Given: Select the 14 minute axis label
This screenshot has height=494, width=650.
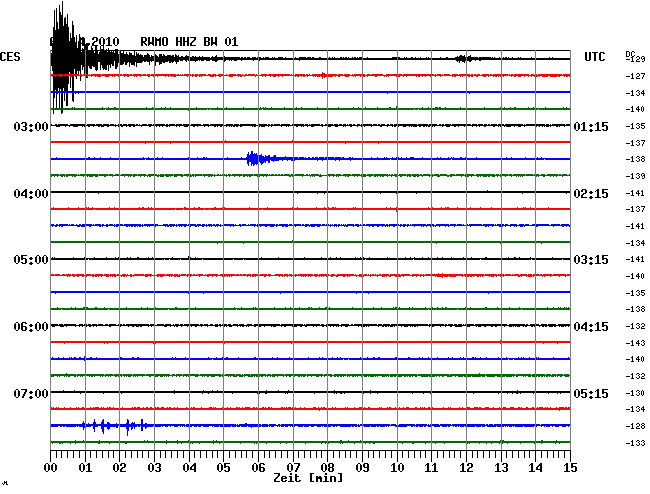Looking at the screenshot, I should pos(536,468).
